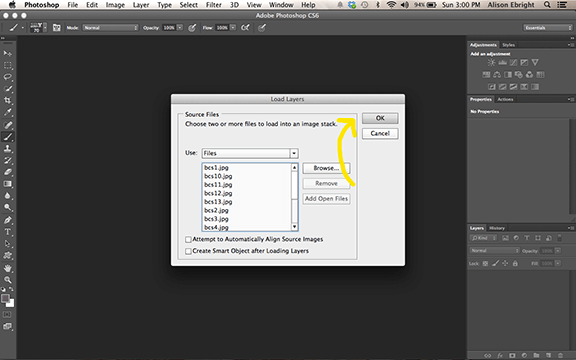Select the Spot Healing Brush tool

[7, 125]
